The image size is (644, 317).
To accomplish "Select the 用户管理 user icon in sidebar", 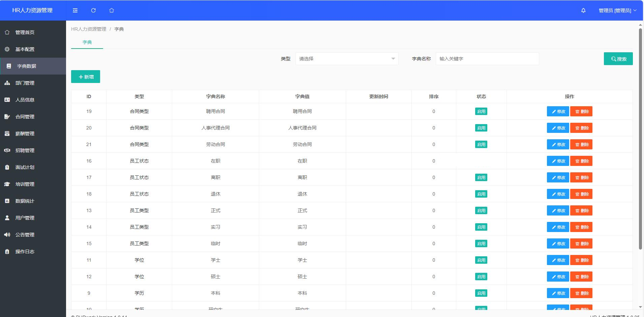I will 7,218.
